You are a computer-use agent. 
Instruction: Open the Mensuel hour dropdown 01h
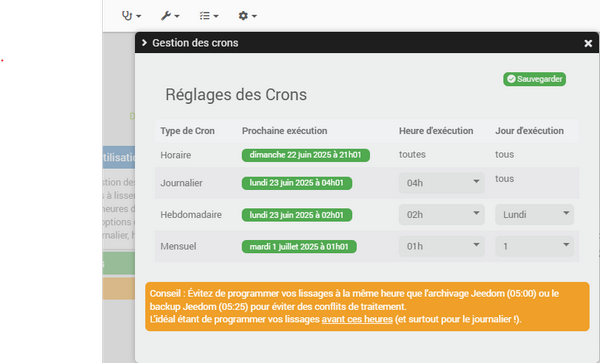click(442, 246)
